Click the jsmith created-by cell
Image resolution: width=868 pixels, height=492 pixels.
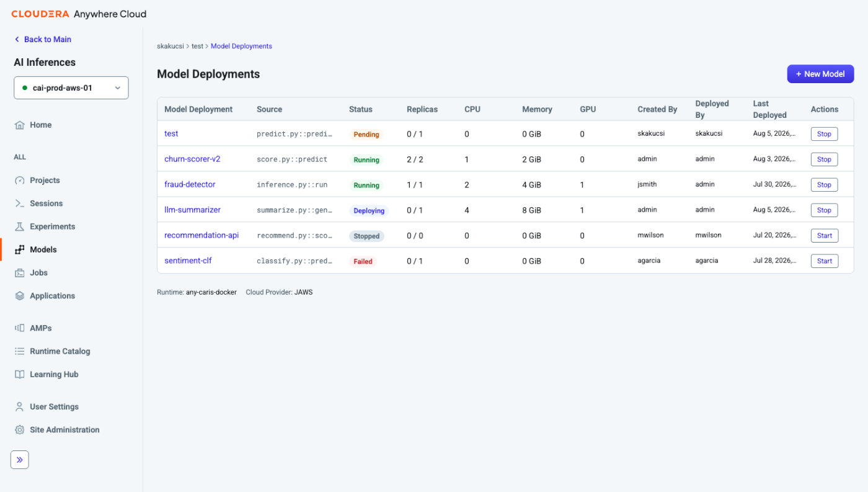point(647,184)
